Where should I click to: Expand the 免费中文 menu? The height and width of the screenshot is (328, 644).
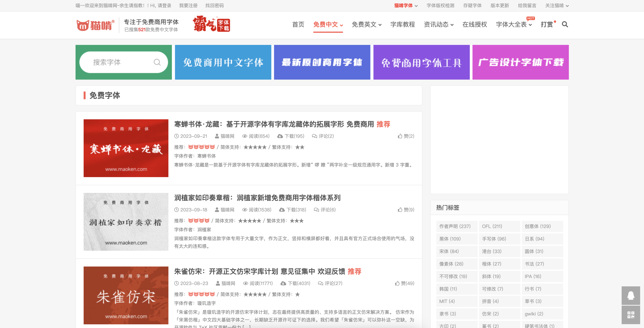328,24
